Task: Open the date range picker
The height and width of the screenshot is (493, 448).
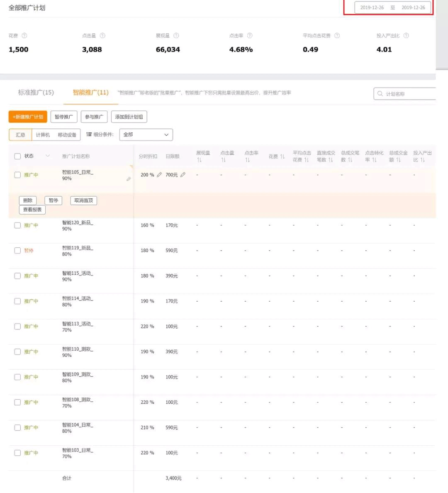Action: [x=392, y=7]
